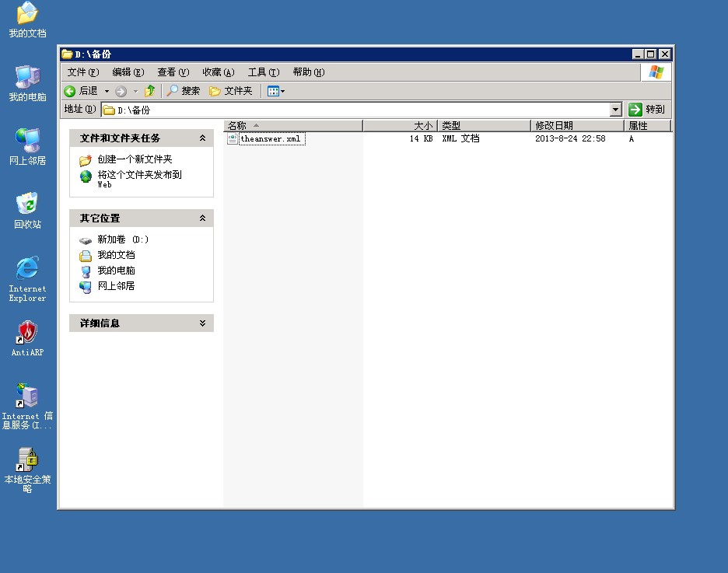
Task: Close the D:\备份 window
Action: click(665, 54)
